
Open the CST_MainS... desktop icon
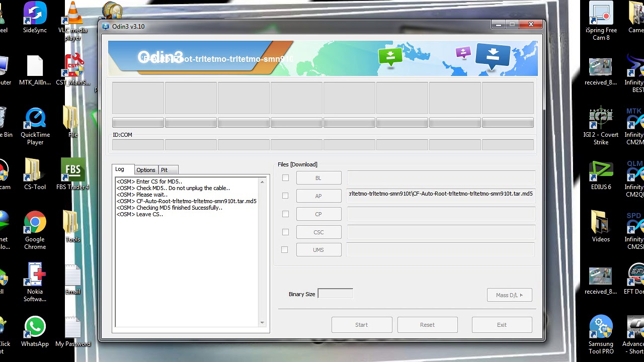[x=73, y=70]
